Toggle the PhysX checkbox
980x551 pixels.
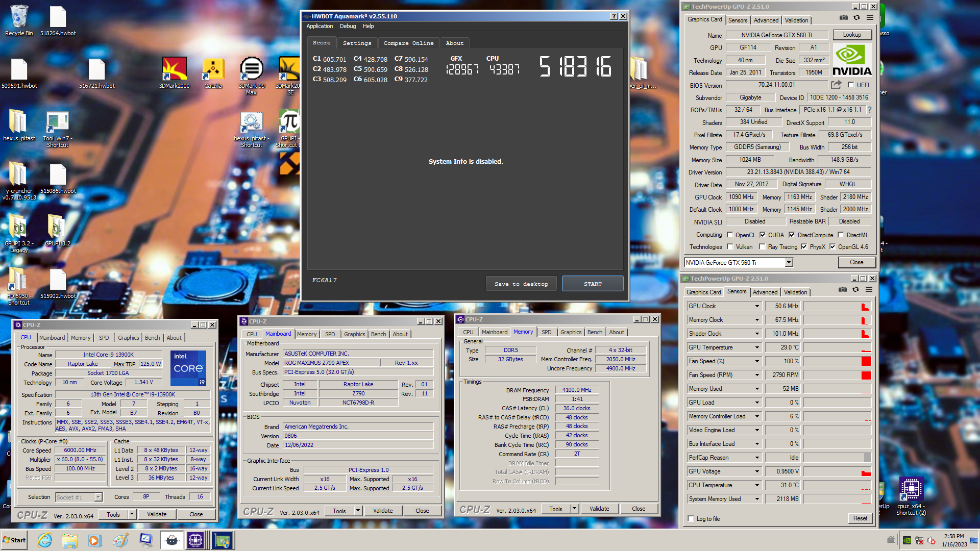(804, 247)
